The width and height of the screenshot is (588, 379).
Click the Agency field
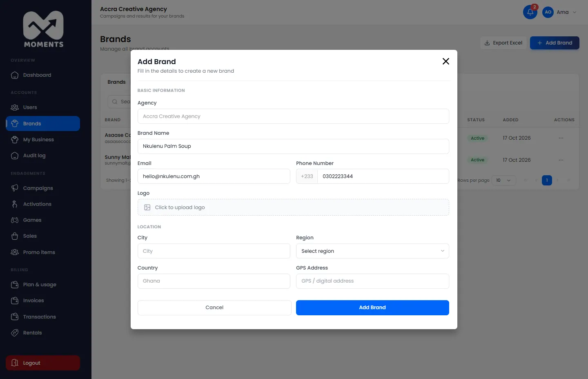(x=293, y=116)
